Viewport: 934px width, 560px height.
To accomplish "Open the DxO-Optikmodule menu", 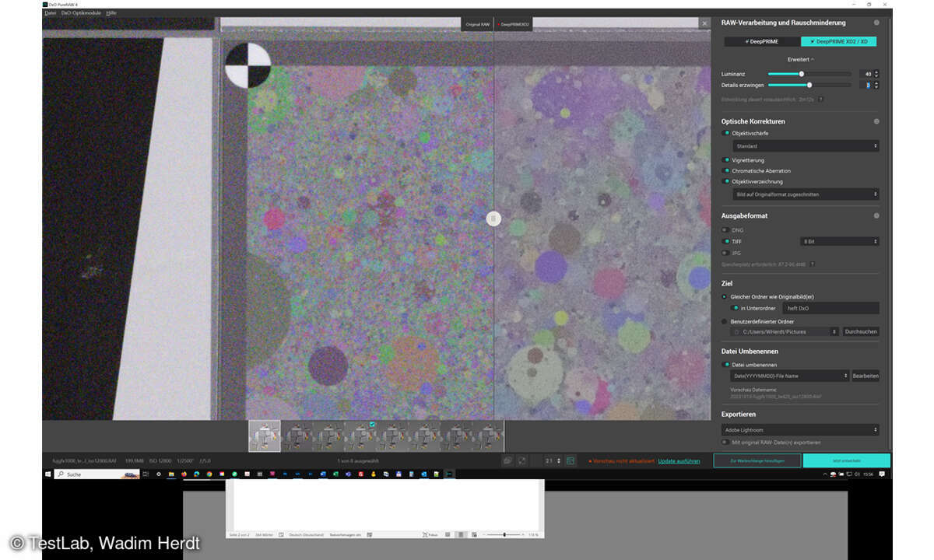I will click(81, 13).
